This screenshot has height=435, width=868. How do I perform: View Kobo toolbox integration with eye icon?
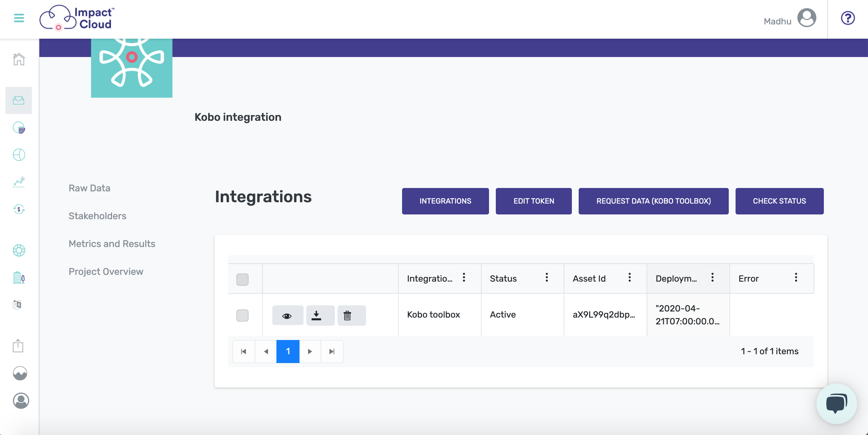288,316
